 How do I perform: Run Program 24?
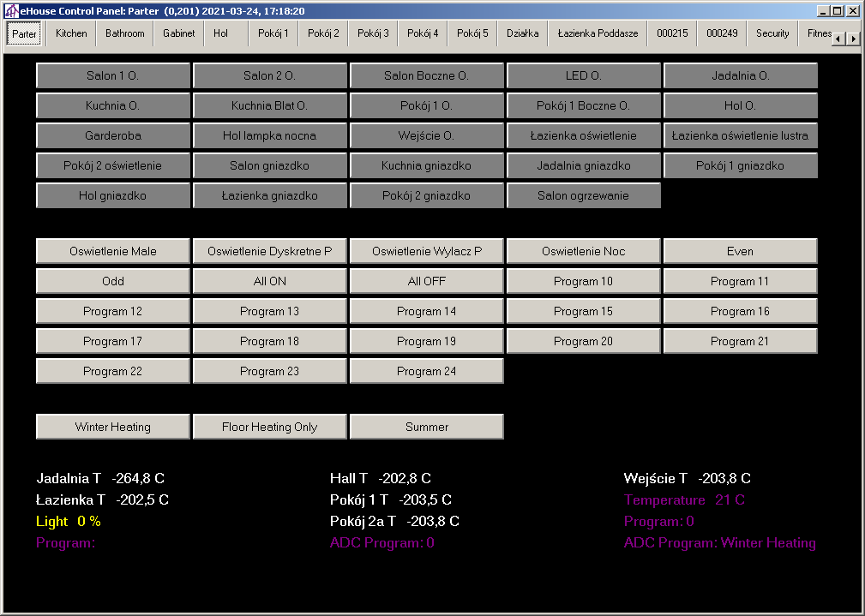426,371
